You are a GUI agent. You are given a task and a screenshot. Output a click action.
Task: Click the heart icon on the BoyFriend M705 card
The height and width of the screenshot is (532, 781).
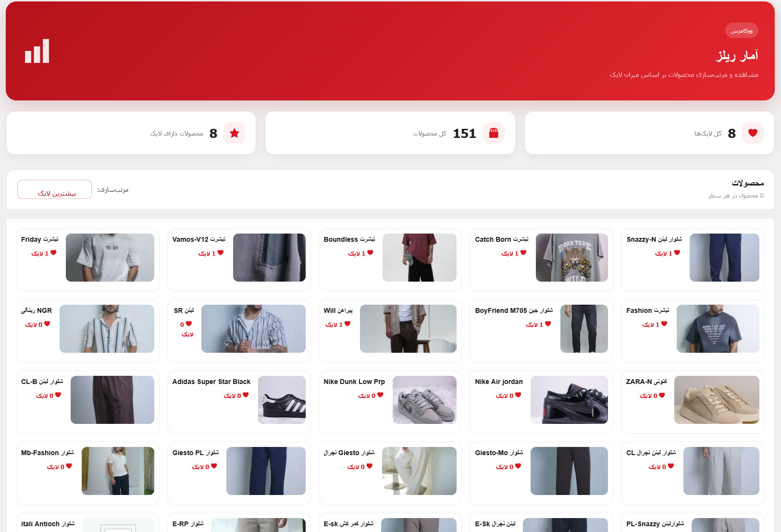(x=548, y=324)
